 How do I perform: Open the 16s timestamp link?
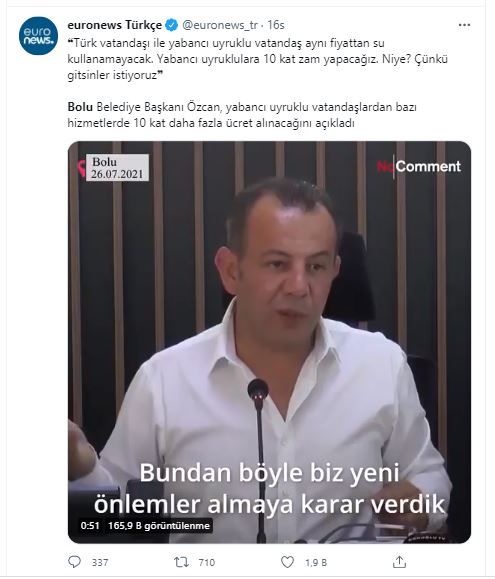coord(275,25)
